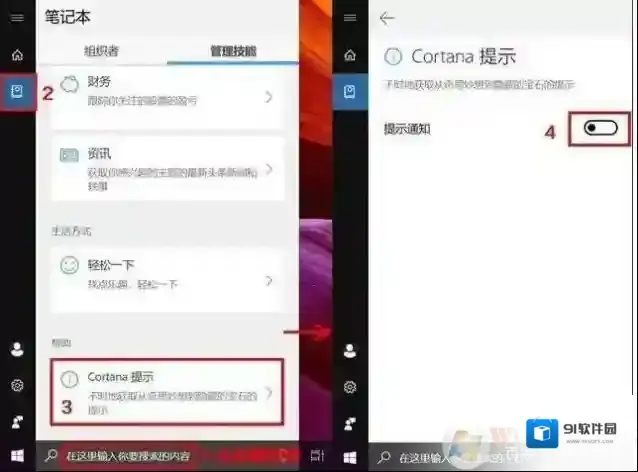The image size is (638, 472).
Task: Click the Home icon in right panel sidebar
Action: 349,55
